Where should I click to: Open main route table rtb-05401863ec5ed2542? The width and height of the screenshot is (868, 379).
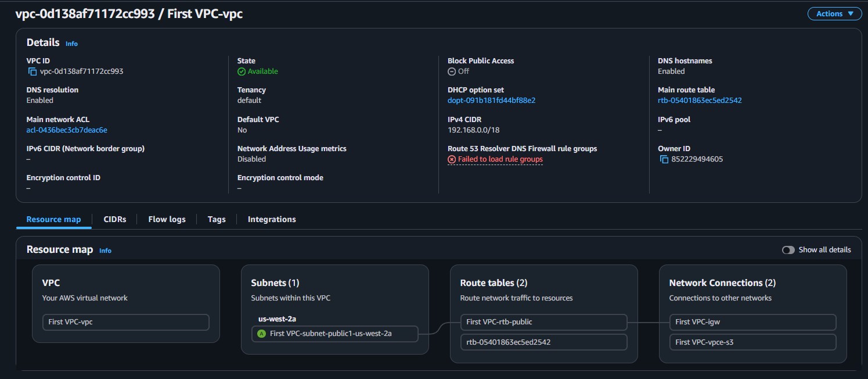[698, 100]
